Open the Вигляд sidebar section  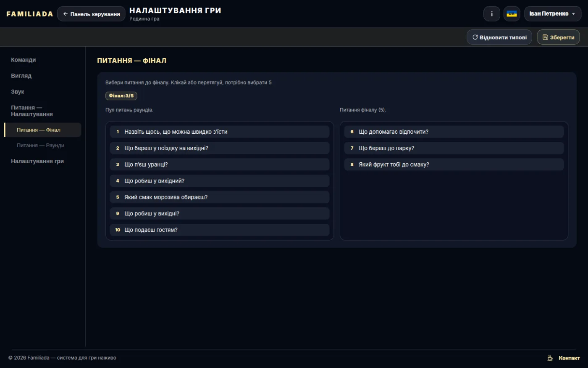coord(21,76)
